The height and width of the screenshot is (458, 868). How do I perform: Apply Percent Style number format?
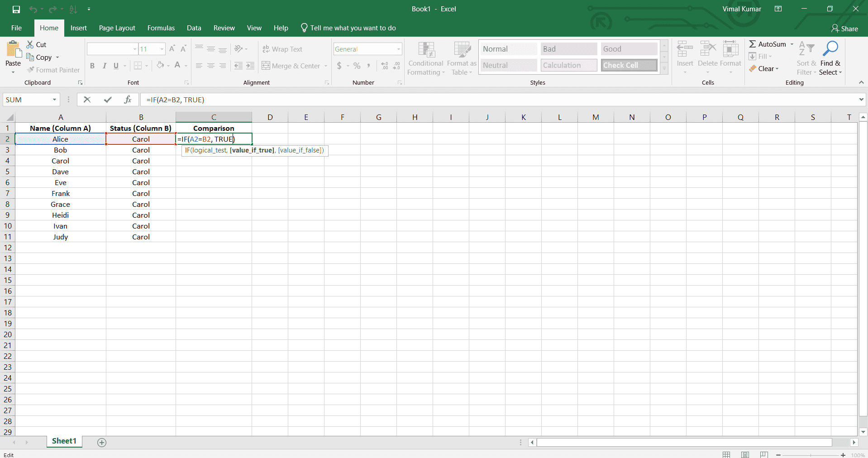coord(356,66)
